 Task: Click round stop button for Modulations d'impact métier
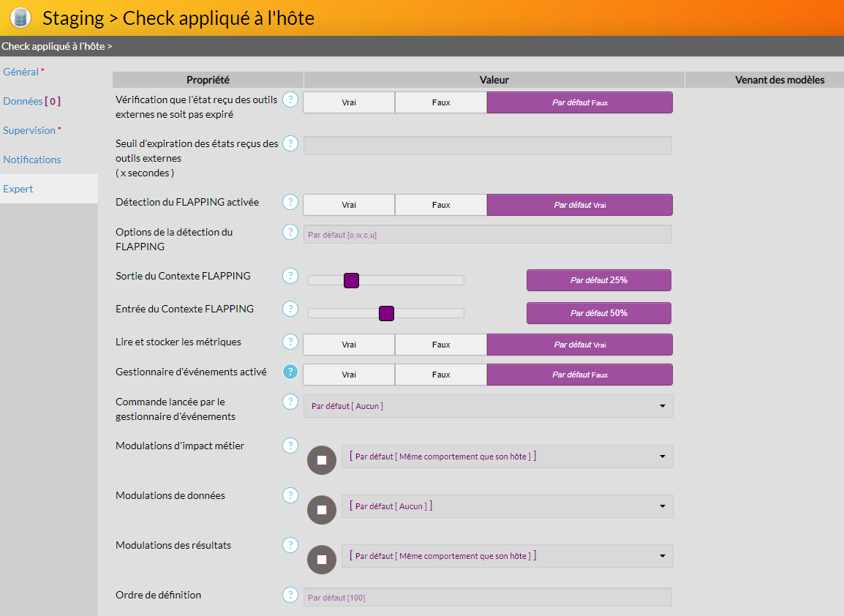322,460
